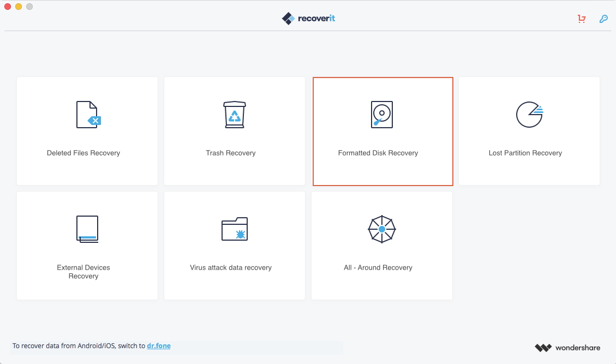The height and width of the screenshot is (364, 616).
Task: Click the All-Around Recovery web icon
Action: click(x=382, y=229)
